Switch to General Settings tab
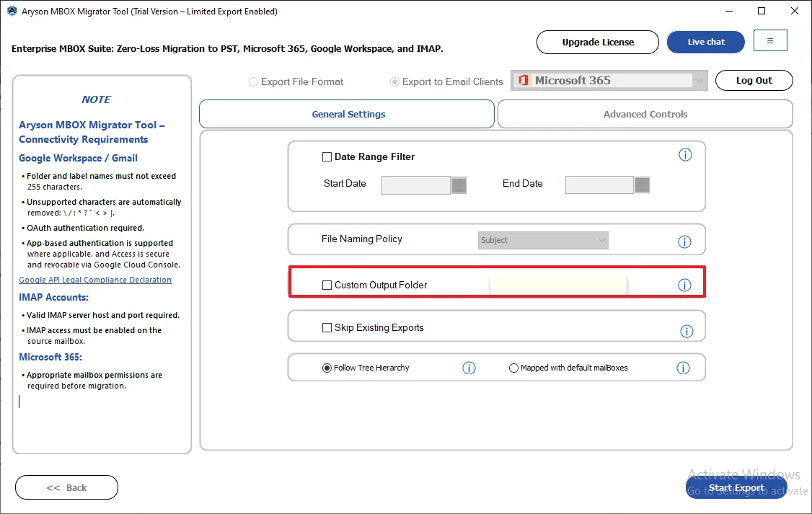 [x=347, y=114]
